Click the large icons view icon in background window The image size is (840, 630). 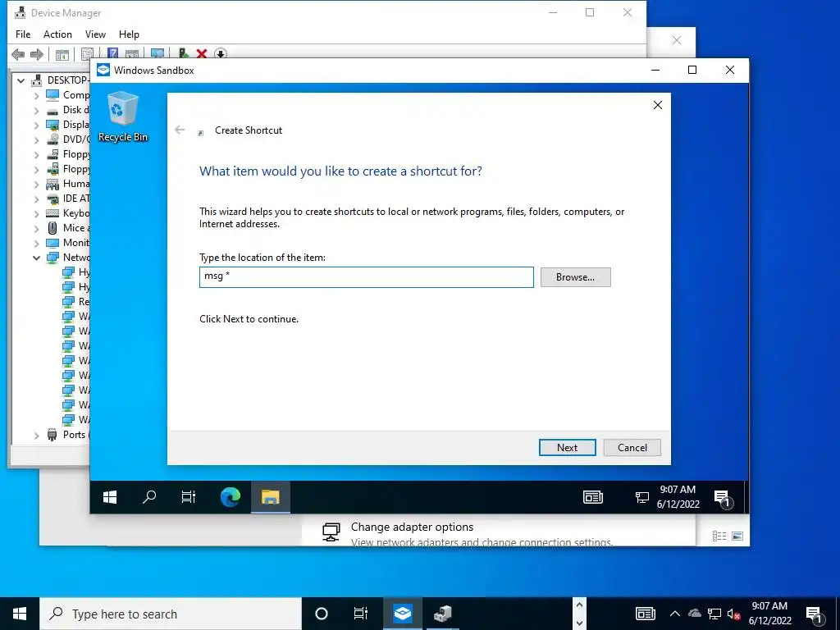coord(737,536)
